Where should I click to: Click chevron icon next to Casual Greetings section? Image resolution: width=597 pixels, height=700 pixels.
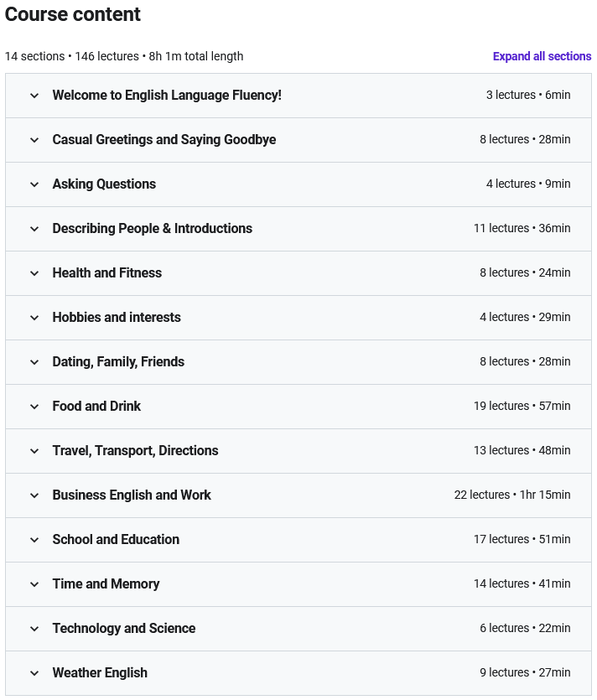tap(34, 140)
